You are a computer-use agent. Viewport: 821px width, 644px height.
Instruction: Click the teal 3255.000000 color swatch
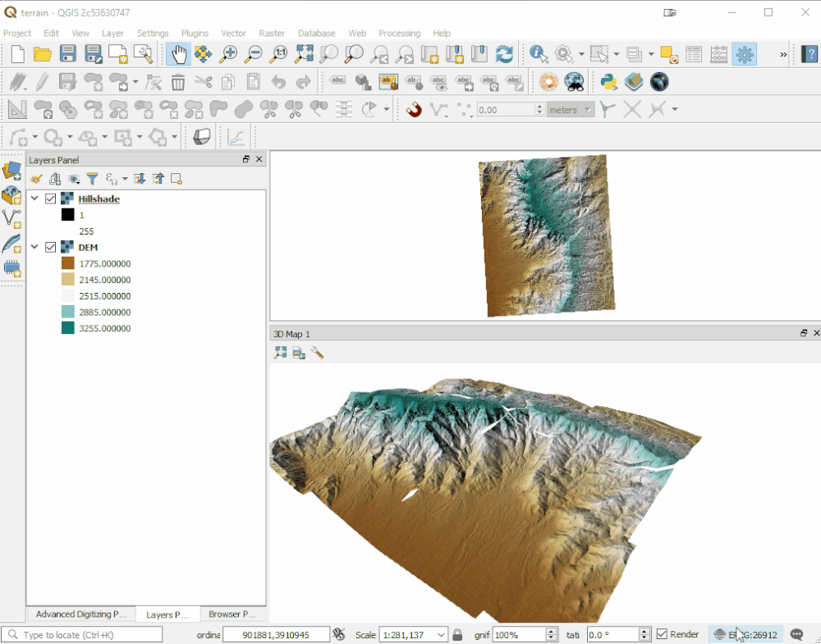(x=67, y=328)
